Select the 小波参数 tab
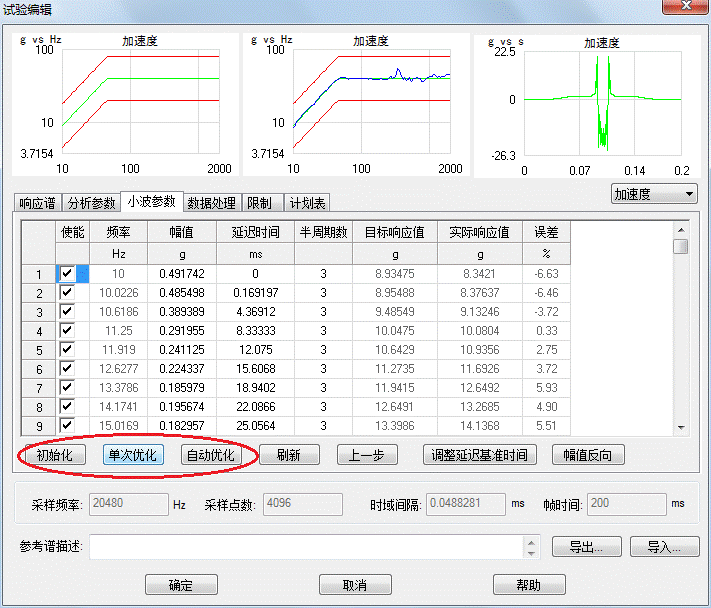 tap(151, 201)
